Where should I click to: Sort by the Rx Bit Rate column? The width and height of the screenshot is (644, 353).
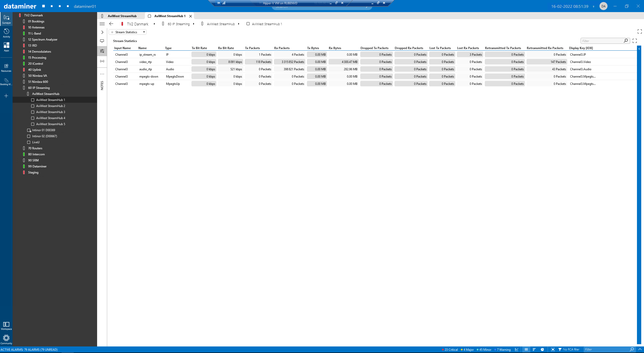[226, 48]
